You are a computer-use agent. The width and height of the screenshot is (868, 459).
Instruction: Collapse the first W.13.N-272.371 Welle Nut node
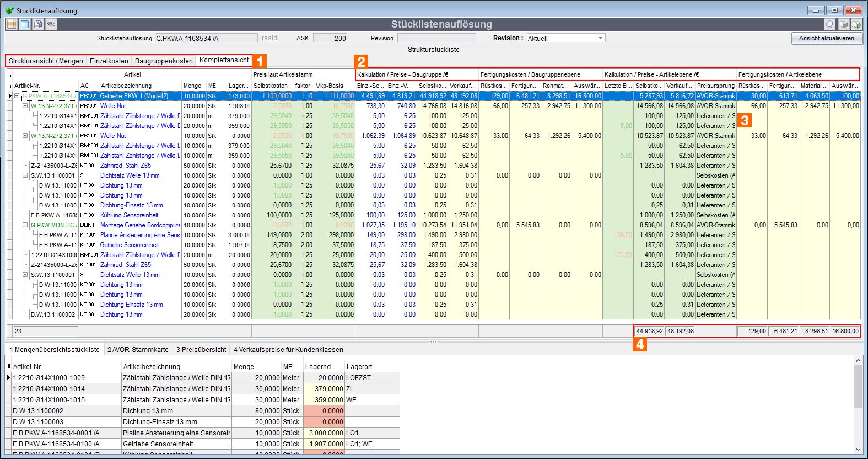click(25, 106)
